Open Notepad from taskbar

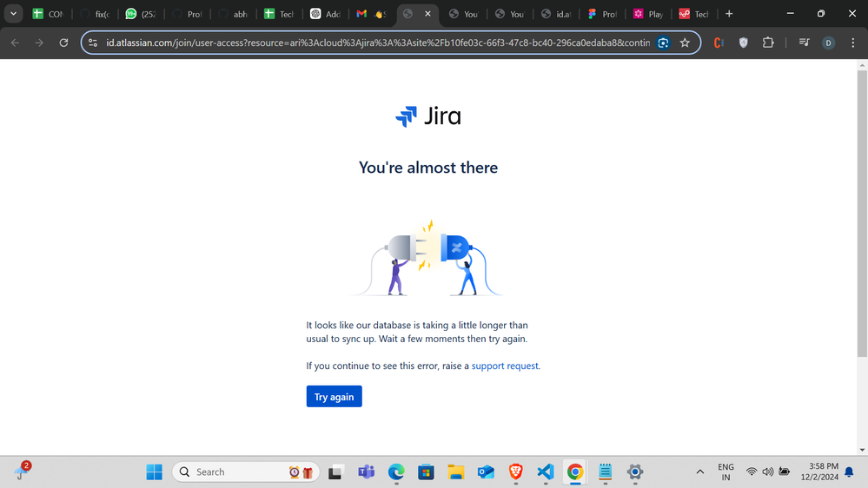tap(605, 472)
